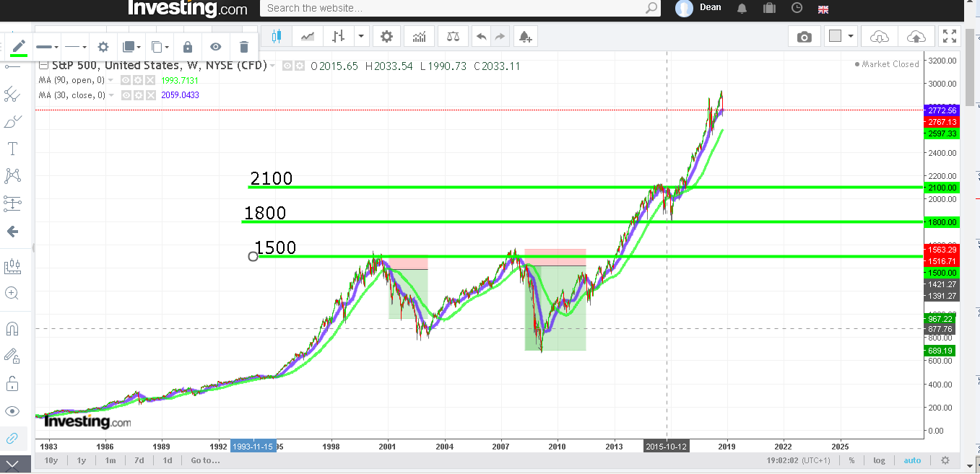
Task: Open clone/copy drawing dropdown
Action: click(x=160, y=47)
